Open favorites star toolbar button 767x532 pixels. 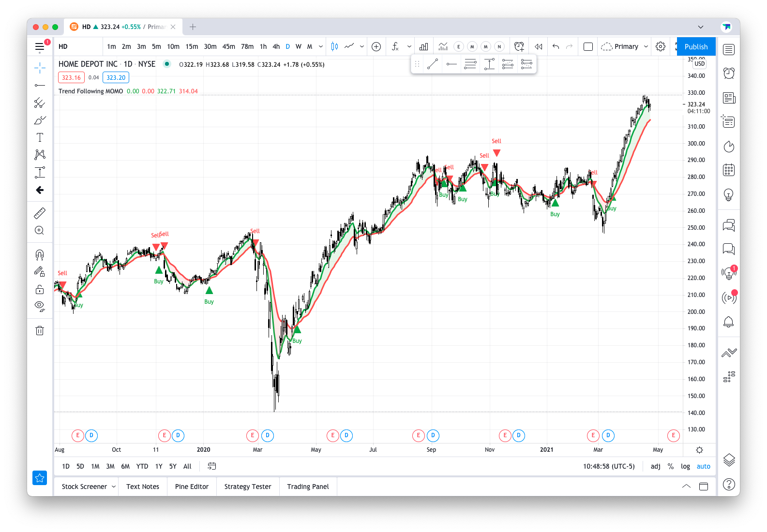coord(40,478)
